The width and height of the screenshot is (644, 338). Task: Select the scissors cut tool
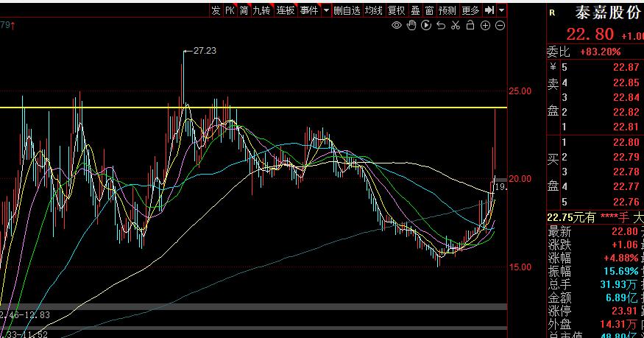[456, 26]
